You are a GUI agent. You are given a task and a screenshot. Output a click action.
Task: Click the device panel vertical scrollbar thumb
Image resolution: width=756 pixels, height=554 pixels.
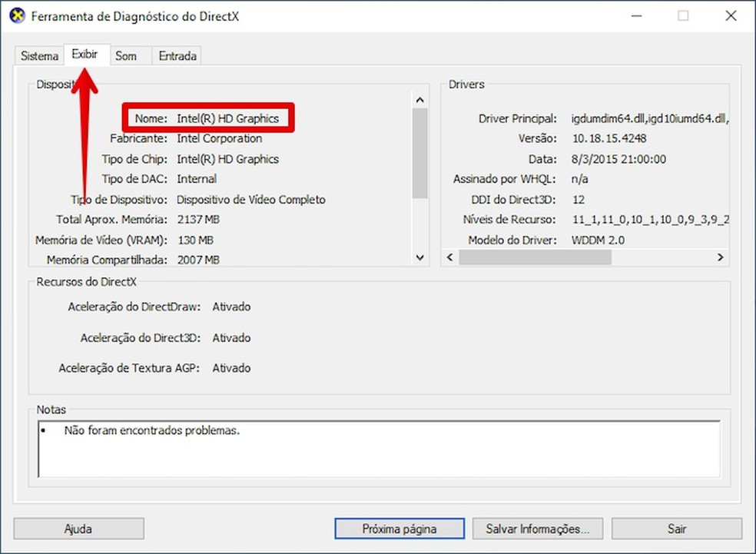pyautogui.click(x=419, y=153)
